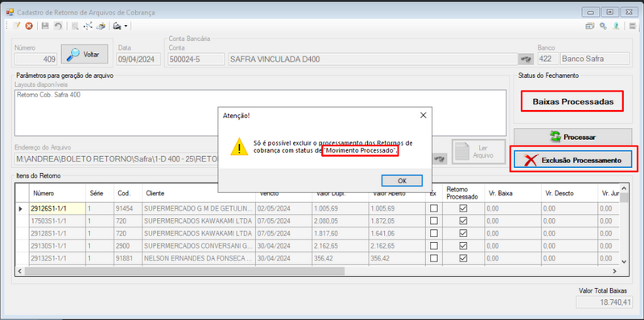Click the Cliente column header
This screenshot has width=644, height=320.
tap(198, 193)
